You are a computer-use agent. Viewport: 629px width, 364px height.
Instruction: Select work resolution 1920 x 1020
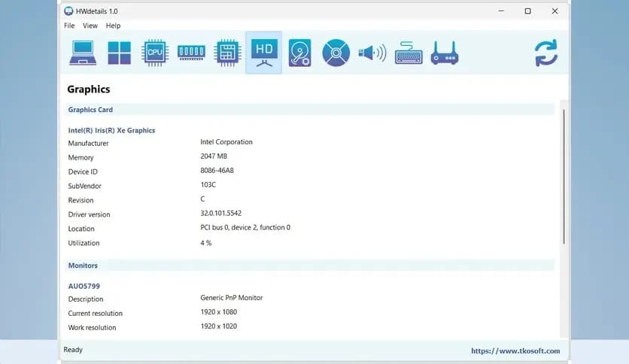(219, 326)
